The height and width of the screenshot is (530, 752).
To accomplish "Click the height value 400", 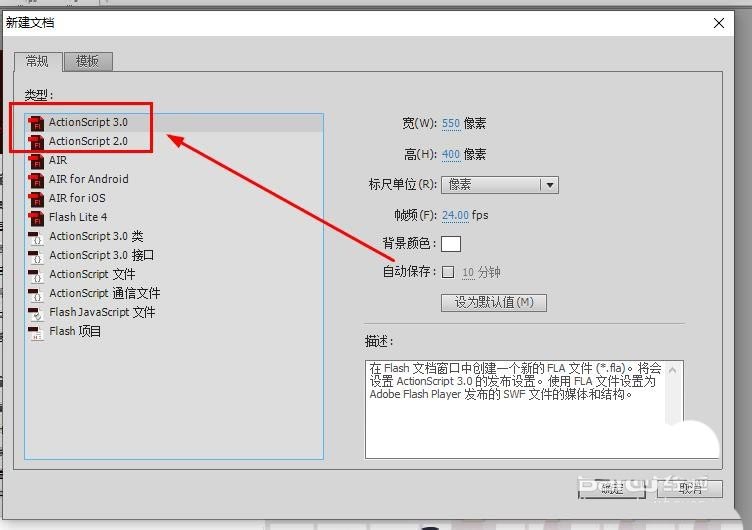I will [x=451, y=154].
